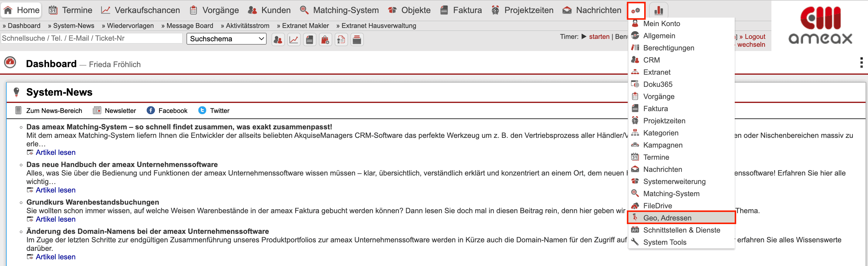Open the bar chart statistics icon
Image resolution: width=868 pixels, height=266 pixels.
click(658, 10)
